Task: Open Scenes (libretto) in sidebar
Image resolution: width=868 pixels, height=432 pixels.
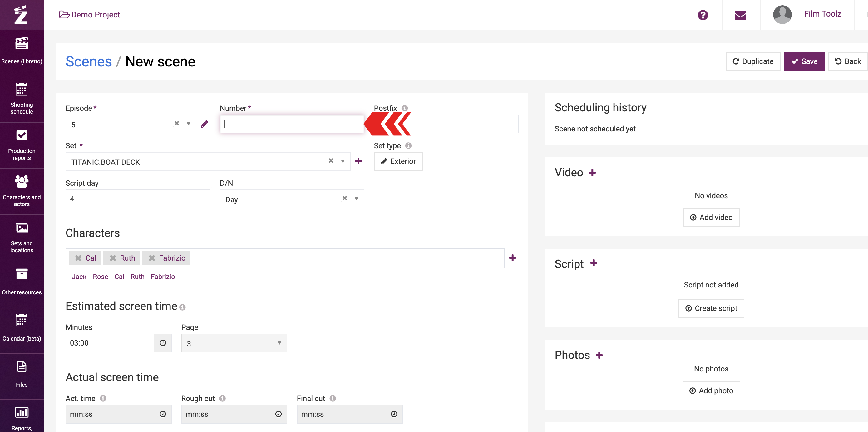Action: (x=22, y=51)
